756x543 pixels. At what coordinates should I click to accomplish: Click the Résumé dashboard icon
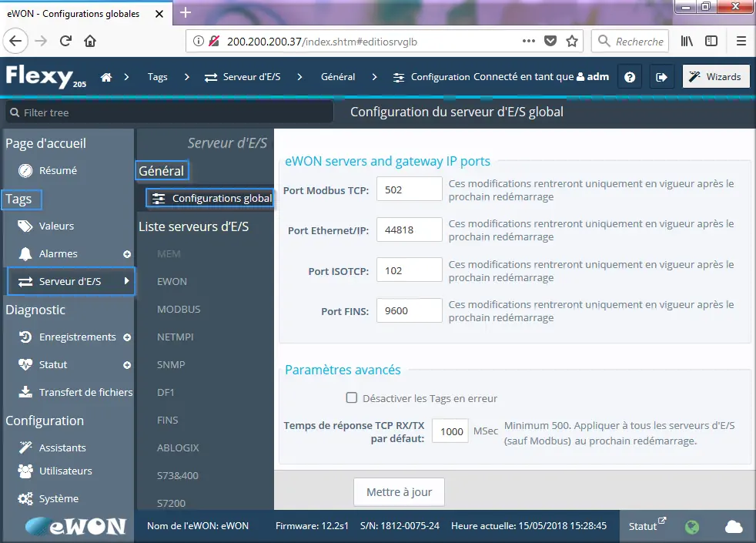(25, 171)
